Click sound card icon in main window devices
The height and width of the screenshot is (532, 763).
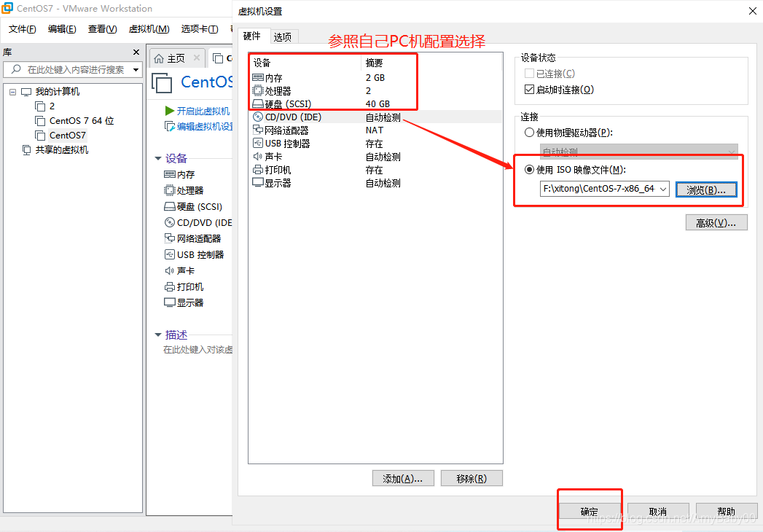(170, 270)
